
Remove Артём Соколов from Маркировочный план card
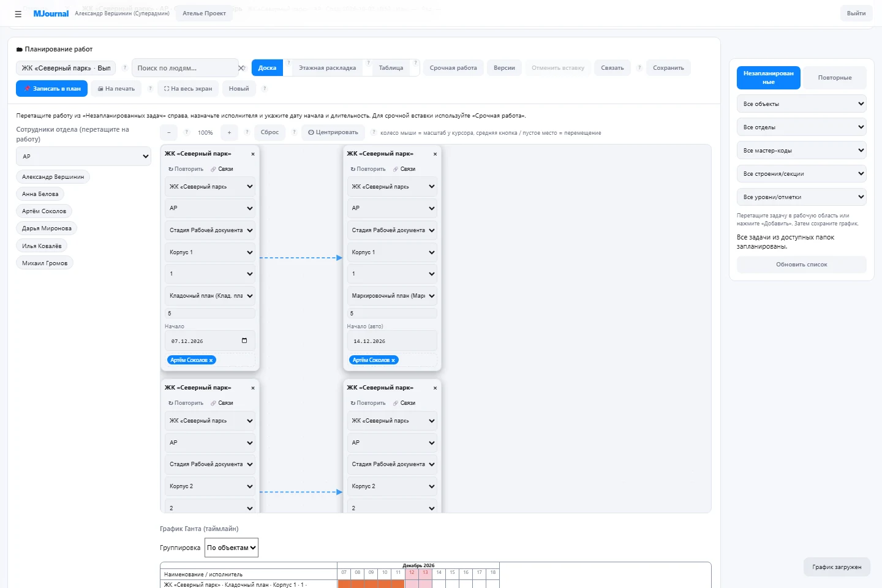(x=393, y=360)
